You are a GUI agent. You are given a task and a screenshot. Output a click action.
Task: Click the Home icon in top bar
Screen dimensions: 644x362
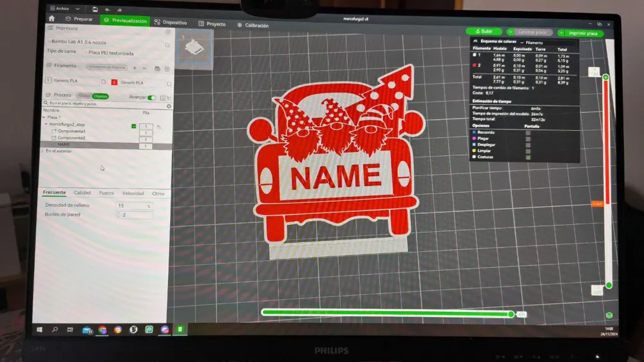[52, 19]
